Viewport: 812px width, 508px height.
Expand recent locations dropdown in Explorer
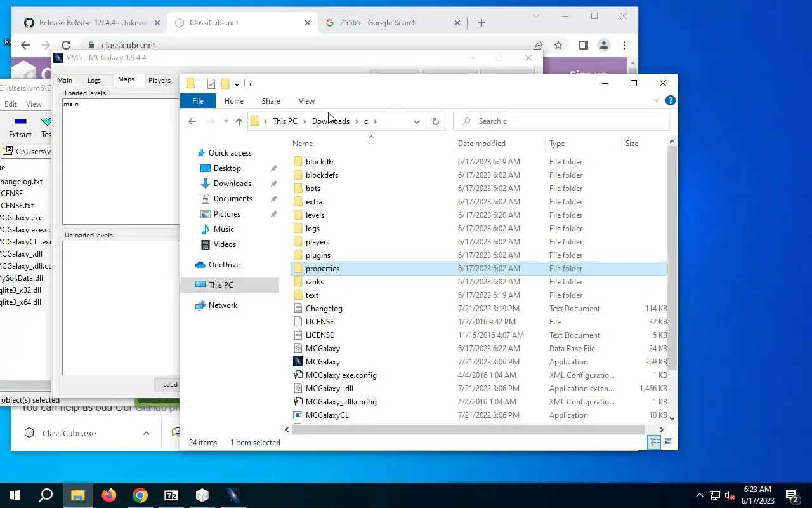pyautogui.click(x=226, y=121)
